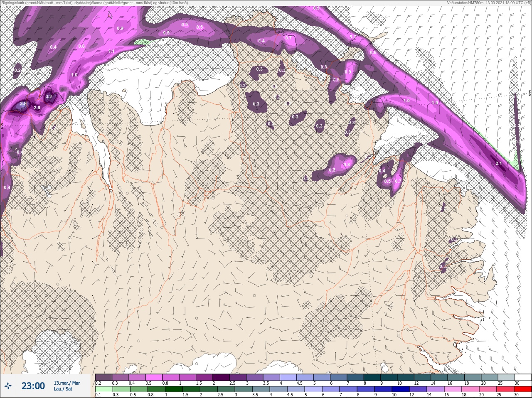Click the 3.8 precipitation value on the map
This screenshot has width=532, height=398.
coord(23,104)
